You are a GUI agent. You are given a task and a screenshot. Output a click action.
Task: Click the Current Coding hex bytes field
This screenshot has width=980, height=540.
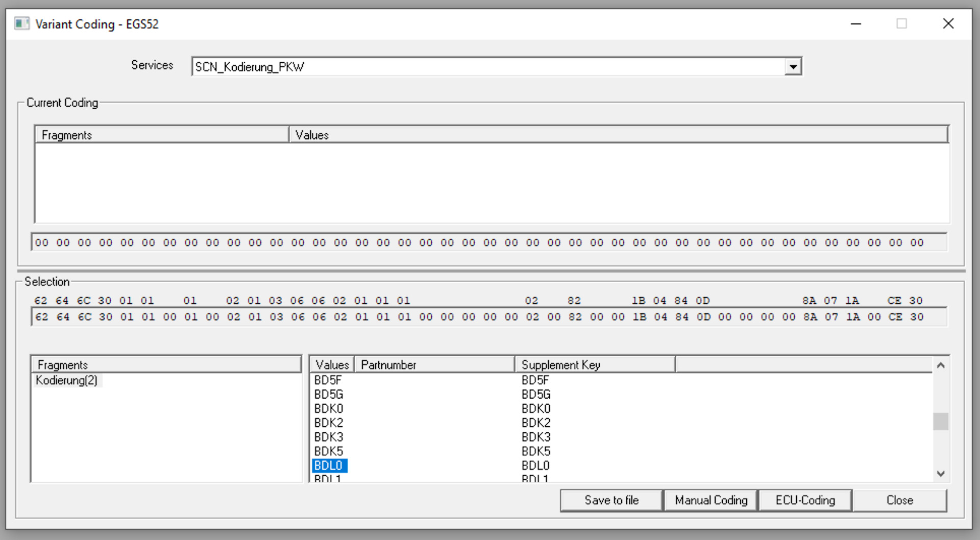[489, 242]
